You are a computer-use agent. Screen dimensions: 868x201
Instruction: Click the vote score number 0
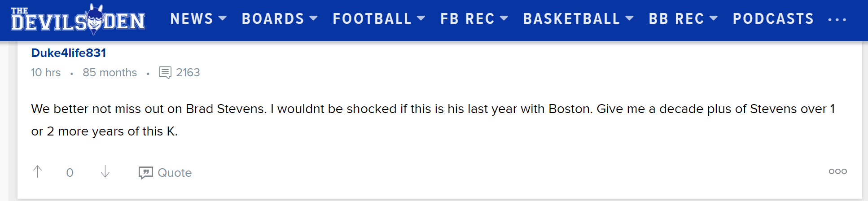click(x=70, y=173)
